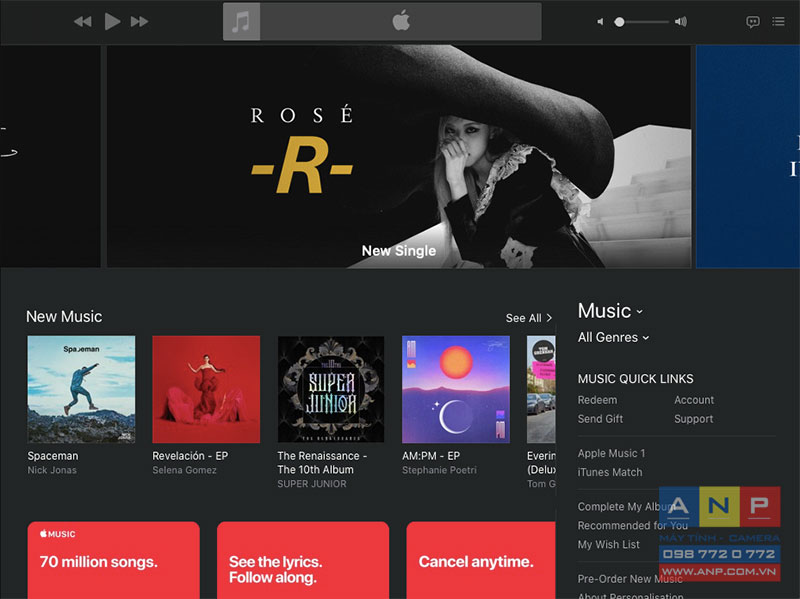The width and height of the screenshot is (800, 599).
Task: Click the Apple logo in the display
Action: click(x=401, y=21)
